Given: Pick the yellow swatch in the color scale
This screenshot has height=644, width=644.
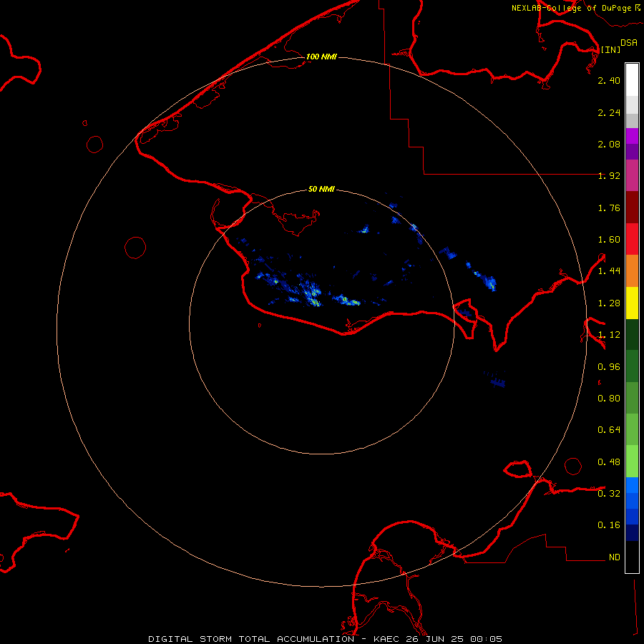Looking at the screenshot, I should pos(632,303).
